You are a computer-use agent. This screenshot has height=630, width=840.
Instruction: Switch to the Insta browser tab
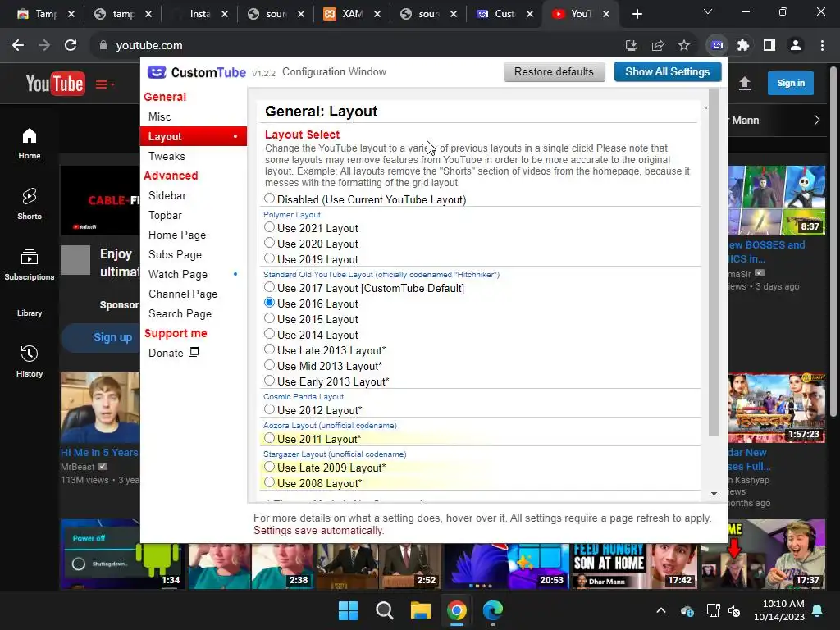tap(199, 14)
